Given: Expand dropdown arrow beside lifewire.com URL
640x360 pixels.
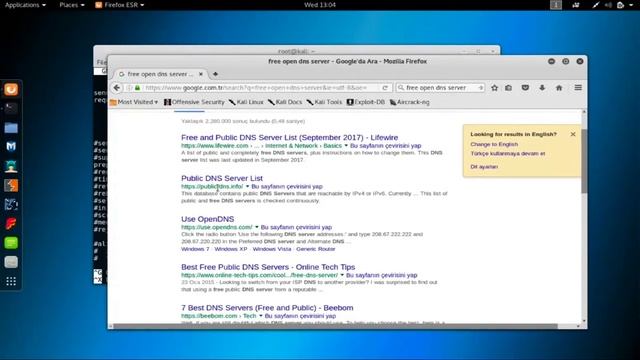Looking at the screenshot, I should tap(346, 146).
